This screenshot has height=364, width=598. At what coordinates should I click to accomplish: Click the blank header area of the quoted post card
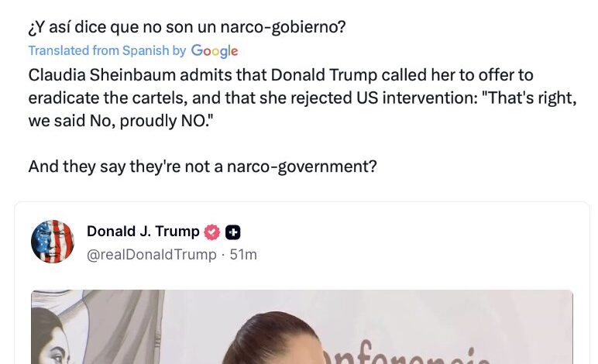click(416, 242)
